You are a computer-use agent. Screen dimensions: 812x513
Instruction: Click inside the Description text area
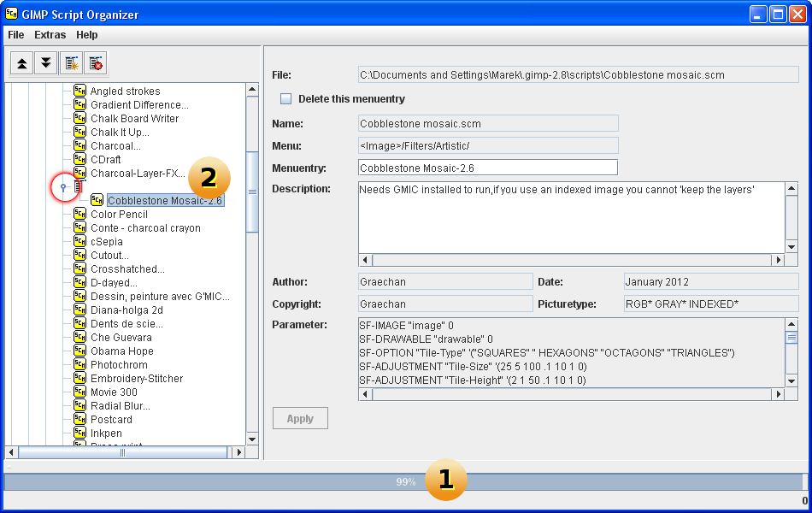pyautogui.click(x=572, y=218)
